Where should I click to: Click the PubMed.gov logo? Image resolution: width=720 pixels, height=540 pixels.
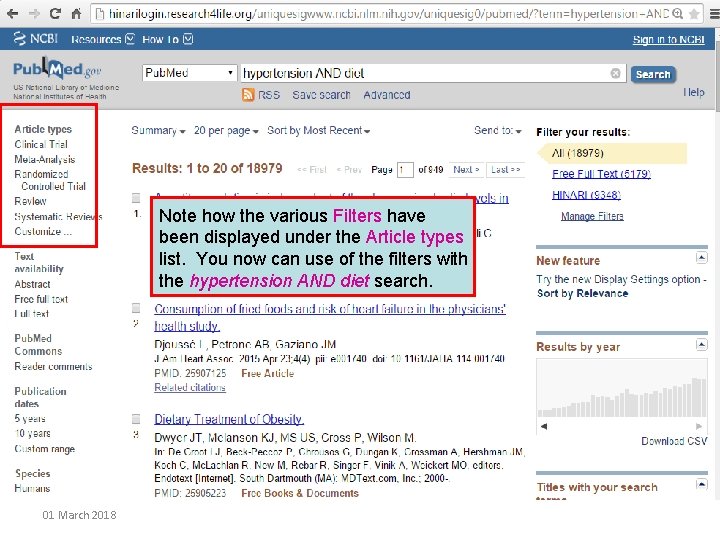click(57, 69)
